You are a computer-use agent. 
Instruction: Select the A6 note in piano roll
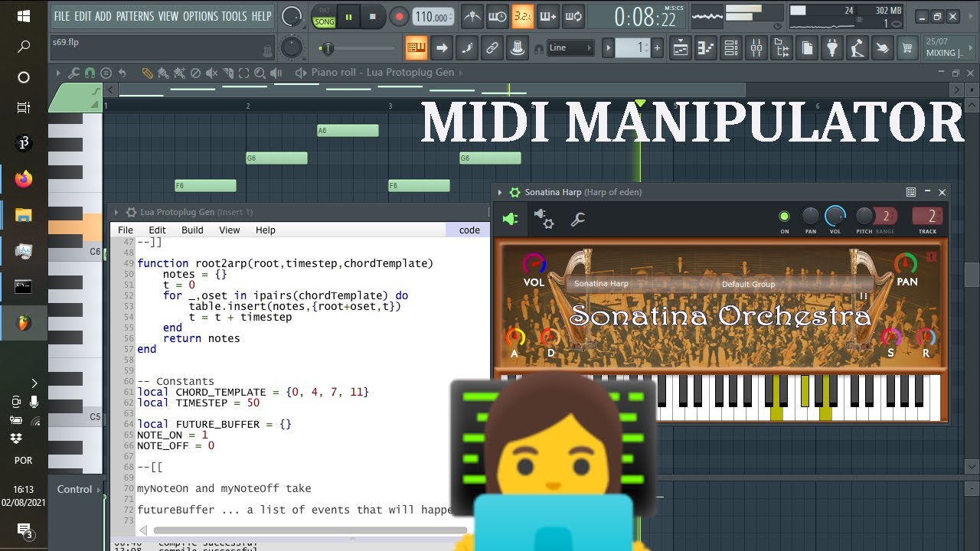348,131
